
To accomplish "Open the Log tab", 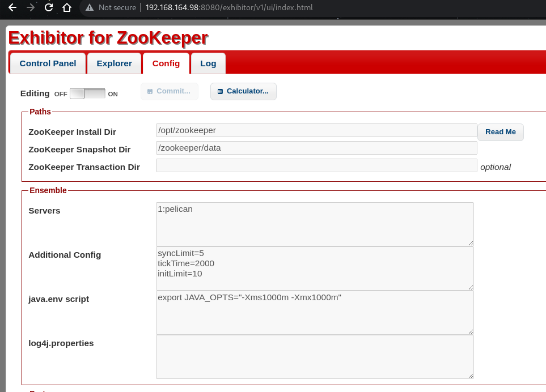I will (x=208, y=63).
